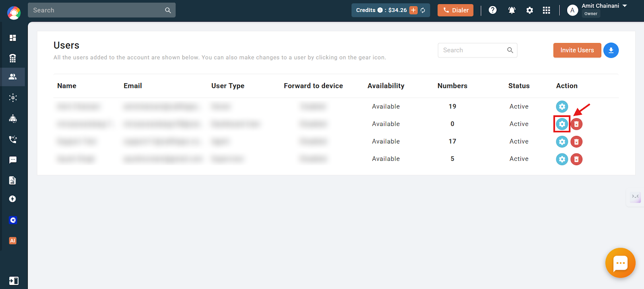Click the avatar circle with letter A
The height and width of the screenshot is (289, 644).
572,10
